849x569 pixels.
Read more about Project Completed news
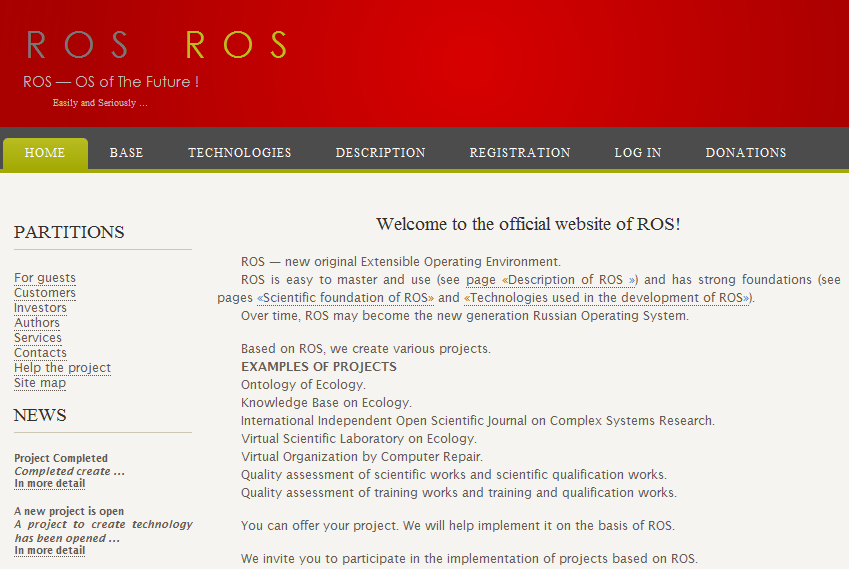coord(49,484)
